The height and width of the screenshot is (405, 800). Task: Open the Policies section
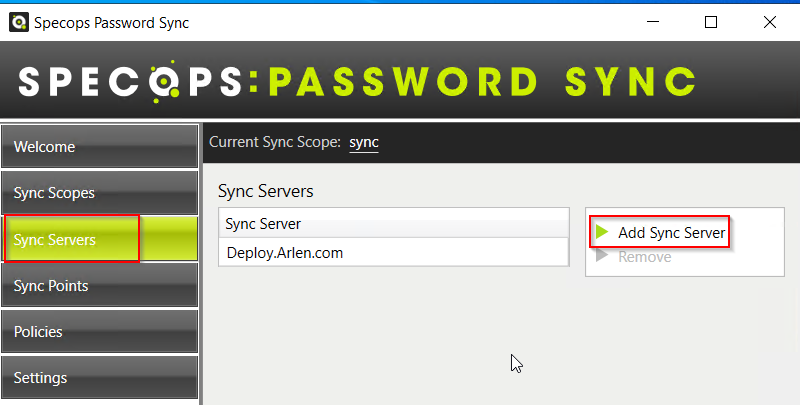coord(99,332)
